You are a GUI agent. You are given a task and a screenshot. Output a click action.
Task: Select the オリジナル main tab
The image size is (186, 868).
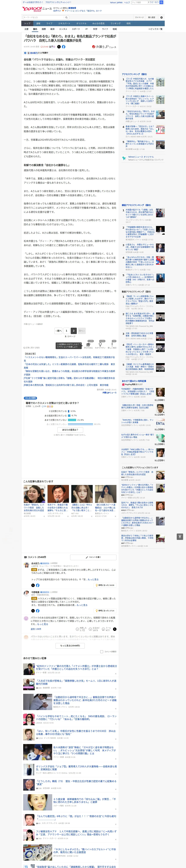tap(81, 23)
